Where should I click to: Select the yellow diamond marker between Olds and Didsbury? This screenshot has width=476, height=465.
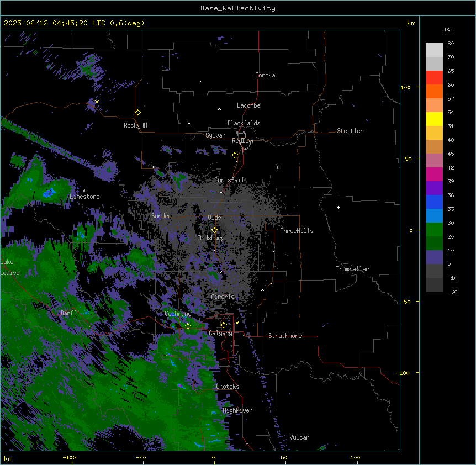[x=214, y=230]
